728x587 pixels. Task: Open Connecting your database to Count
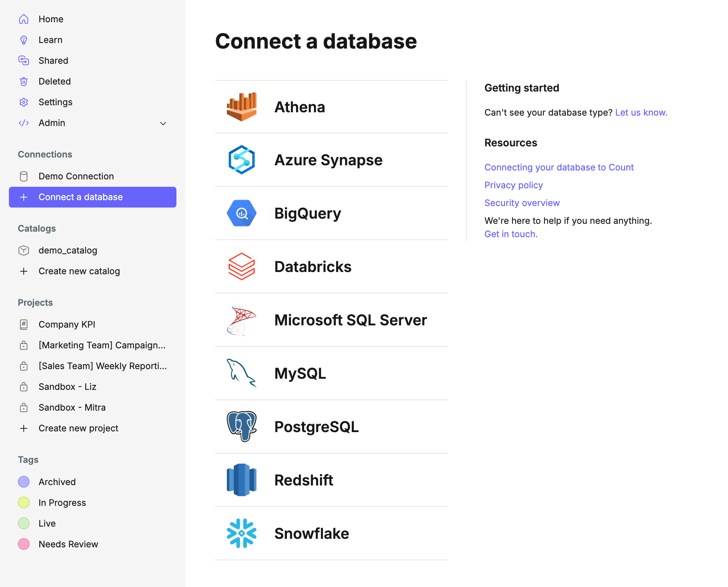tap(559, 167)
